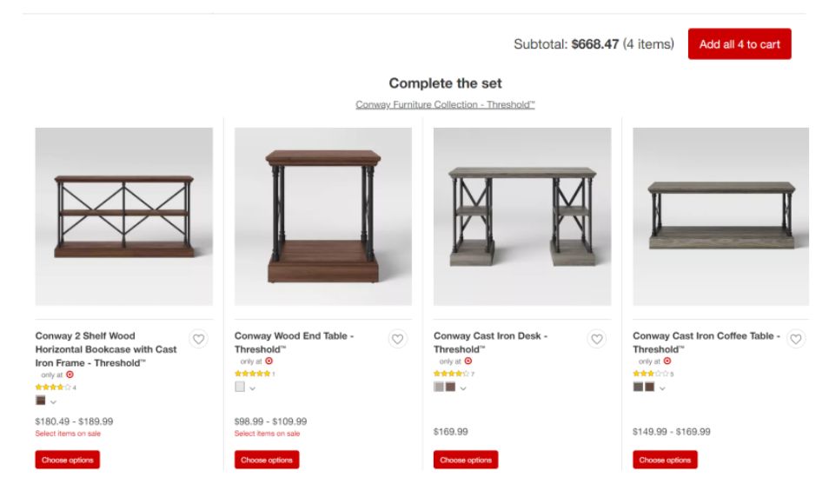Open End Table finish options dropdown

[x=252, y=388]
